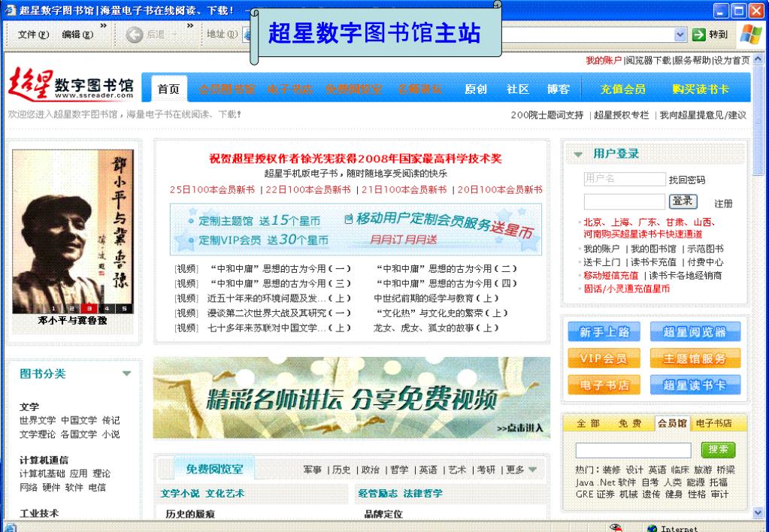Collapse the 图书分类 panel arrow
Screen dimensions: 769x532
coord(126,373)
